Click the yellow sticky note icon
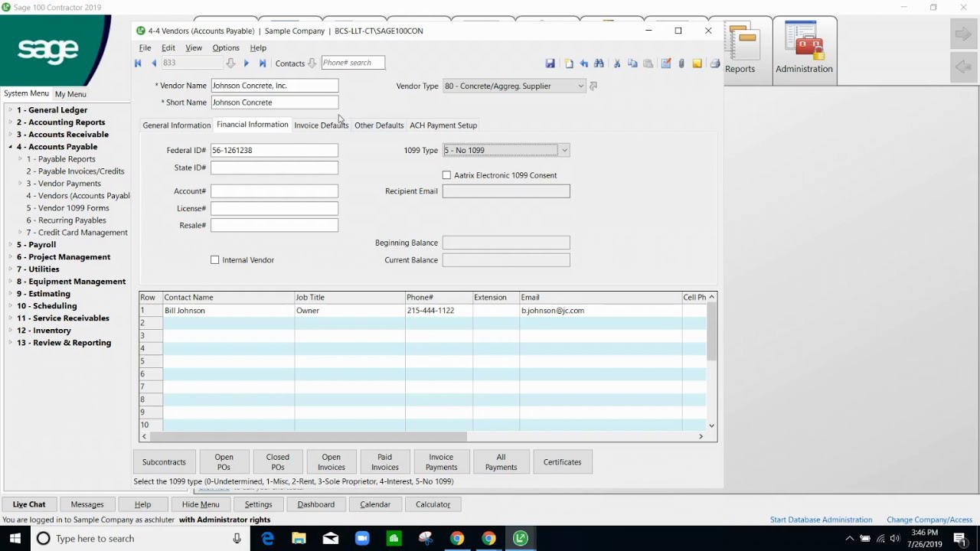Image resolution: width=980 pixels, height=551 pixels. (697, 64)
